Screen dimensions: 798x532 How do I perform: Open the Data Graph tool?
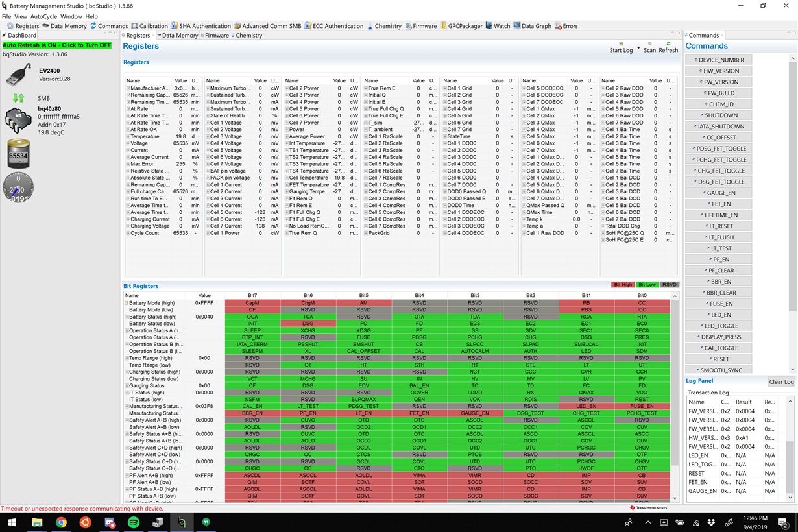[x=532, y=26]
